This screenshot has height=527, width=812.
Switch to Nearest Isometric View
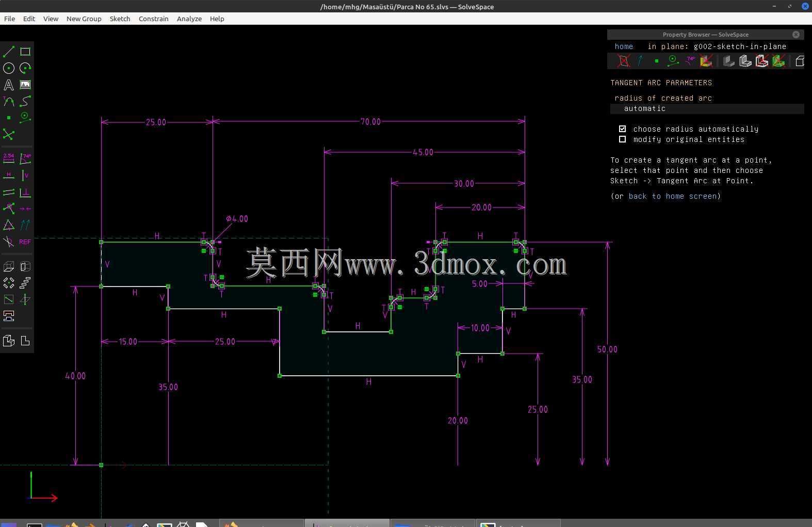(x=9, y=341)
